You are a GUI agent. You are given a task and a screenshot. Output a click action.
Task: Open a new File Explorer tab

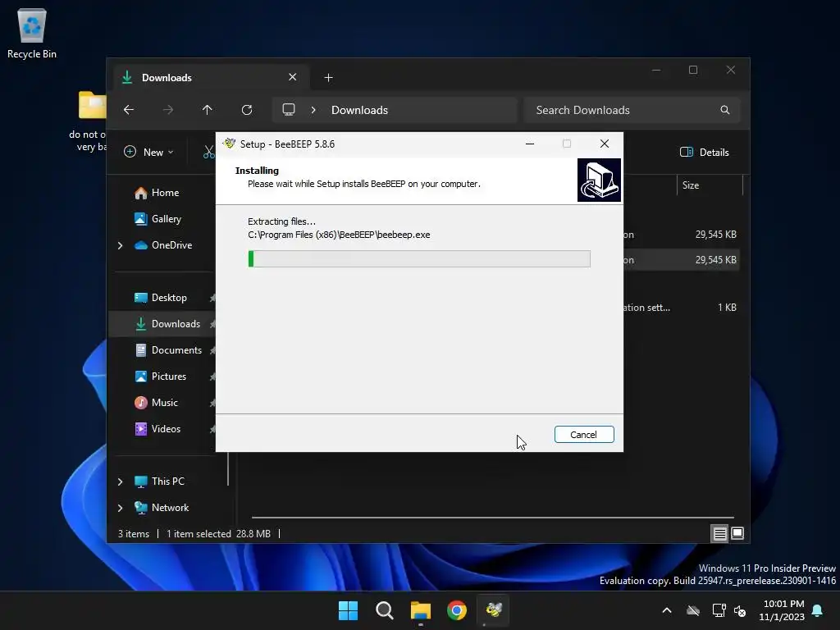(x=328, y=78)
